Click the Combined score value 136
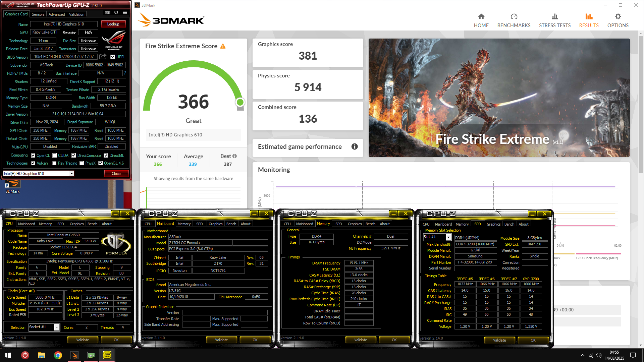This screenshot has width=644, height=362. (x=308, y=119)
